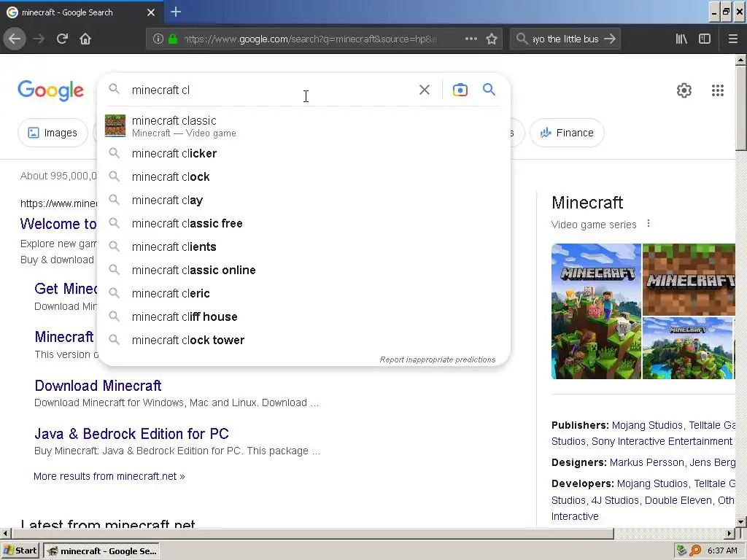Click the Minecraft knowledge panel title
This screenshot has width=747, height=560.
pos(587,203)
